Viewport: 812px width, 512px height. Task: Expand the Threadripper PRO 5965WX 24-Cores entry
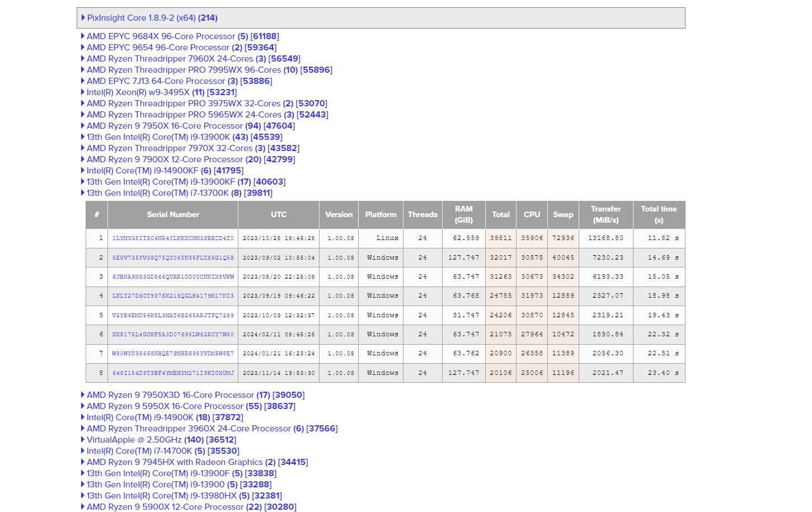click(x=204, y=115)
